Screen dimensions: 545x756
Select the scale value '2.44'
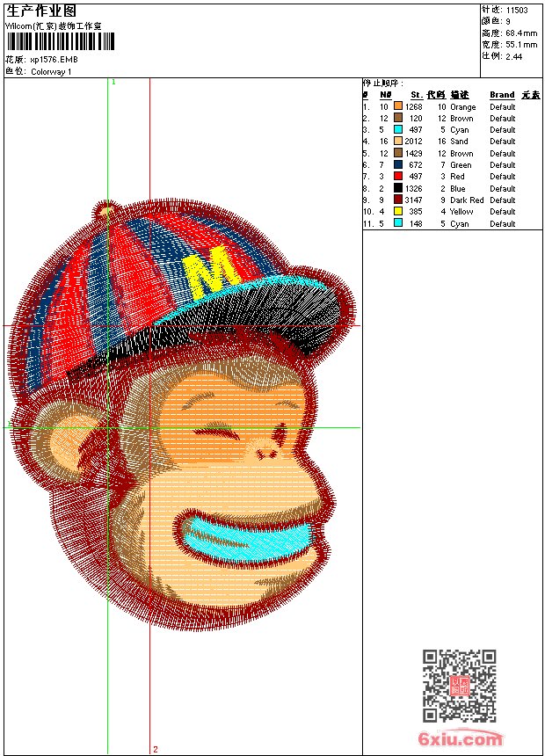click(x=514, y=56)
